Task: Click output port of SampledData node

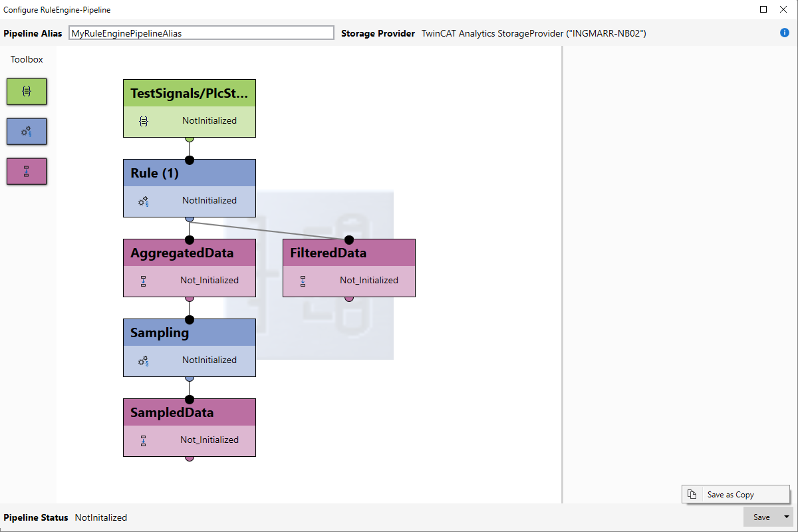Action: 190,458
